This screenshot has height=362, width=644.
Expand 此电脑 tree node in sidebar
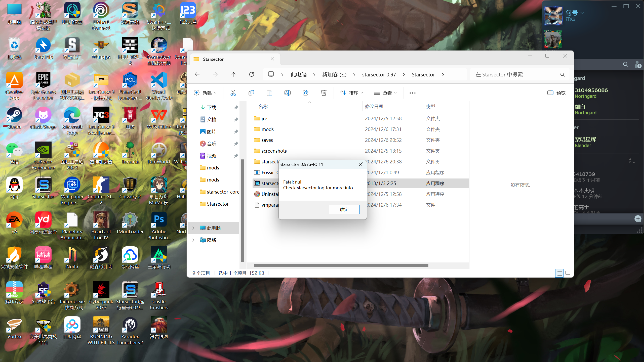click(193, 228)
